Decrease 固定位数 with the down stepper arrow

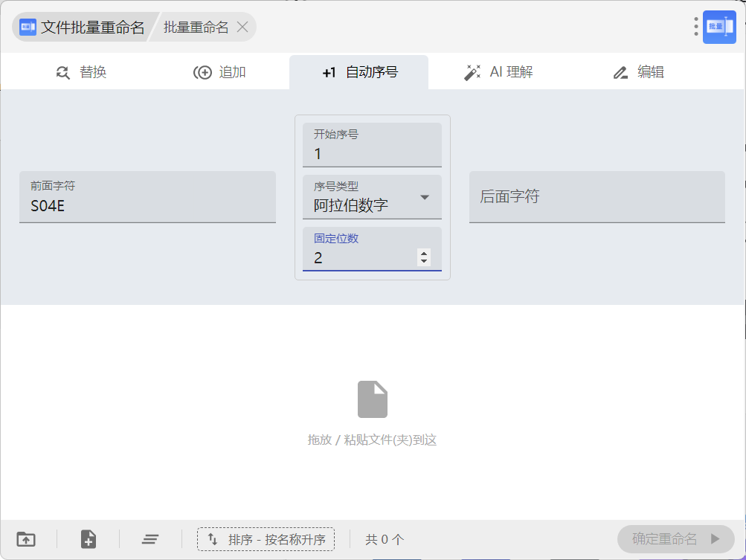(x=424, y=261)
